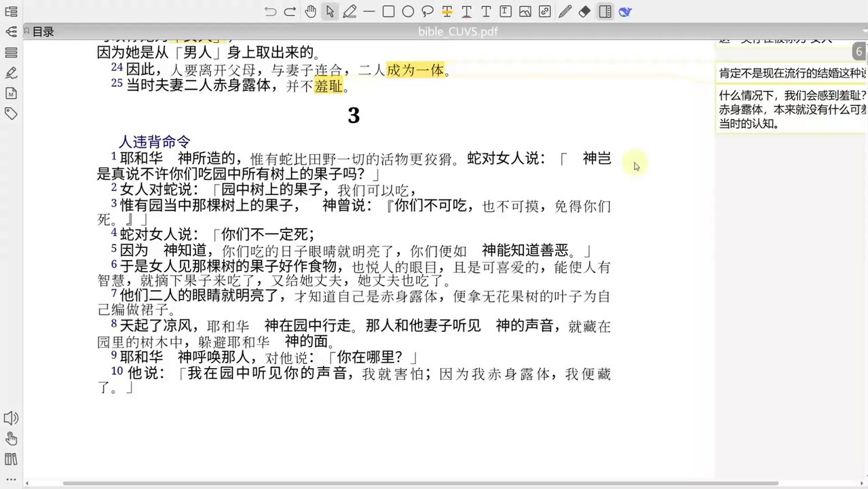
Task: Click the chapter number 3 heading
Action: 354,115
